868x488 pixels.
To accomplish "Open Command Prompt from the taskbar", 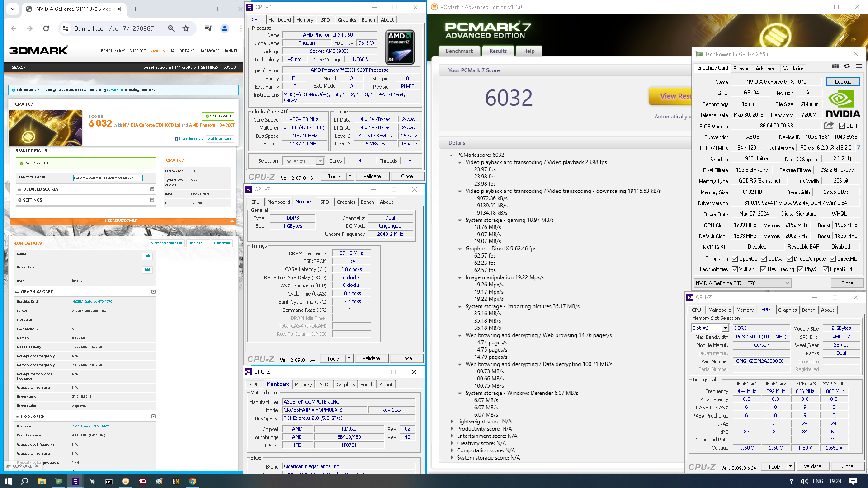I will (x=109, y=481).
